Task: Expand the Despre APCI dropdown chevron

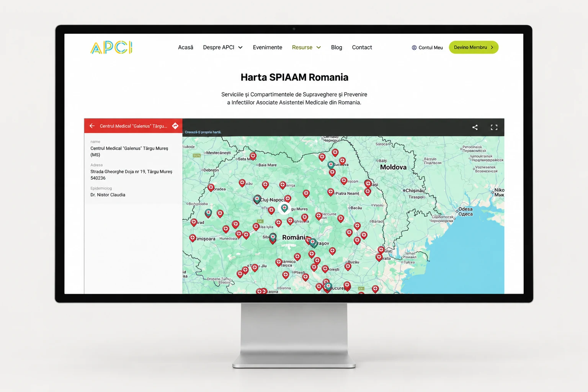Action: (240, 47)
